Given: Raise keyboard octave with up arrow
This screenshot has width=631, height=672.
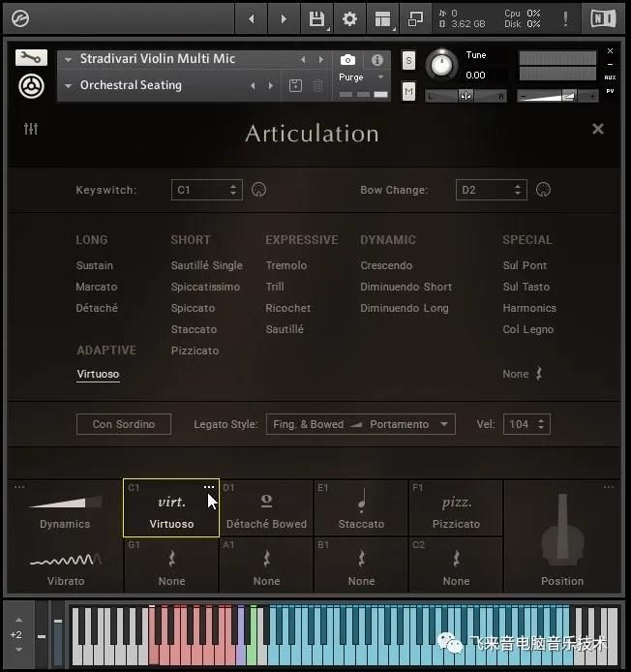Looking at the screenshot, I should point(18,620).
